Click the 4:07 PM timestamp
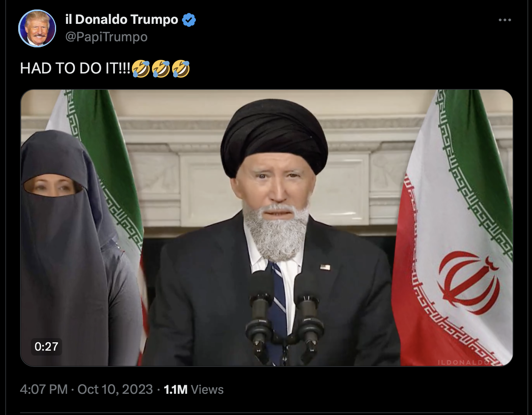 pos(44,389)
